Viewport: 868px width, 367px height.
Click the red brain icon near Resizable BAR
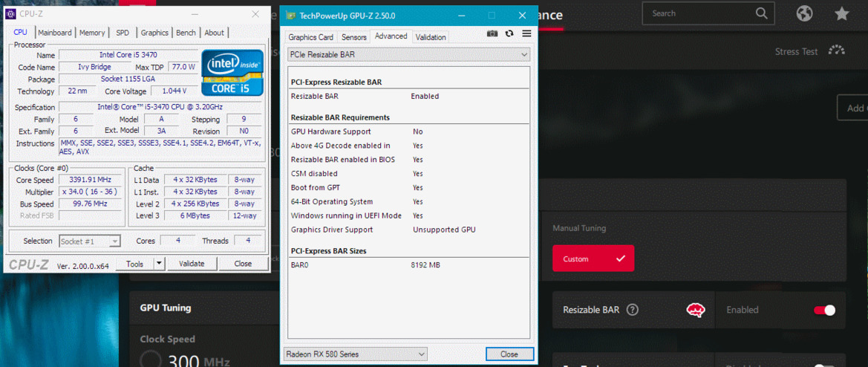click(x=696, y=310)
